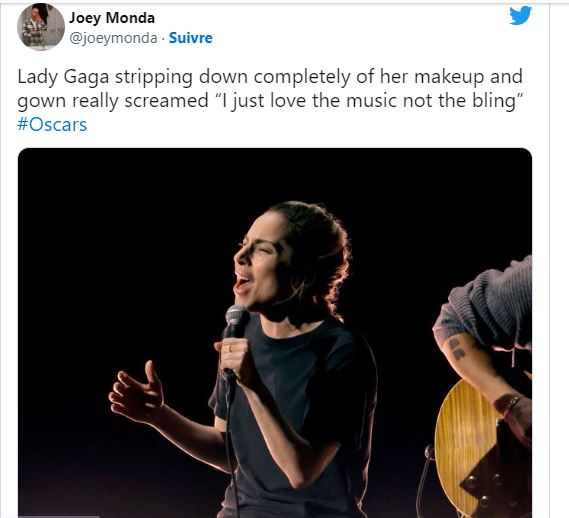Click the hand gripping the microphone
This screenshot has width=569, height=518.
pos(234,358)
